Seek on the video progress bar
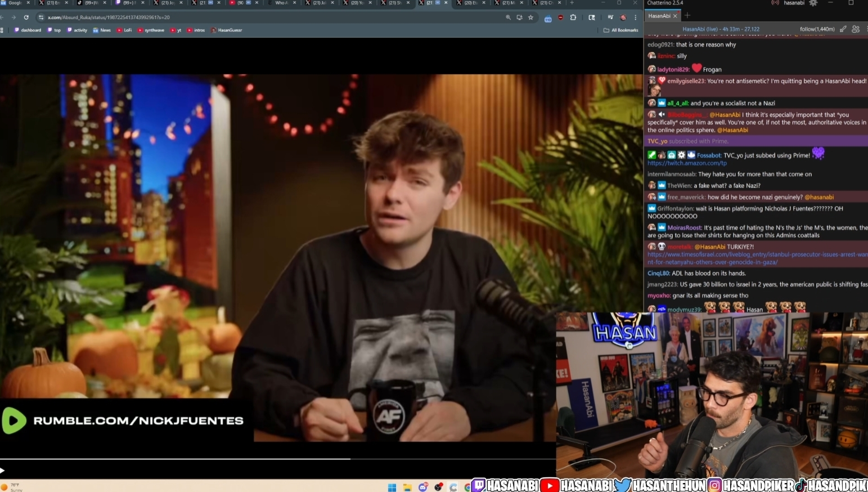 click(278, 459)
